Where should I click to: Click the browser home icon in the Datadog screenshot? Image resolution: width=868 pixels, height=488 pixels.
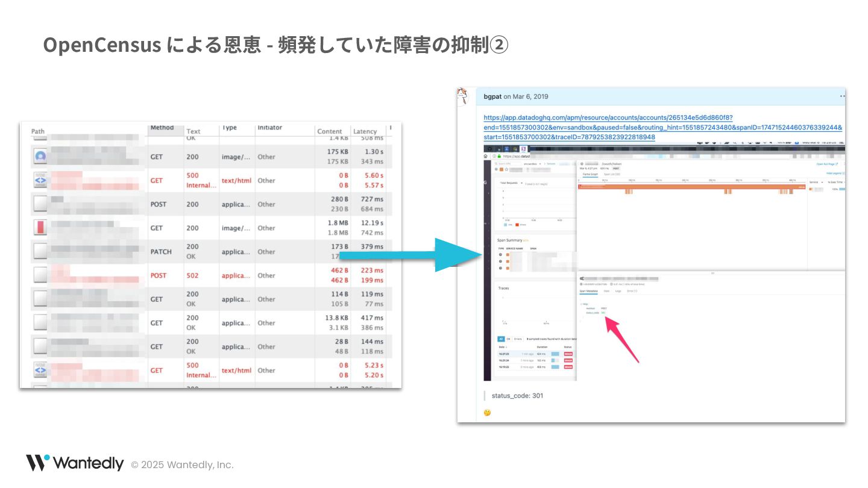486,155
